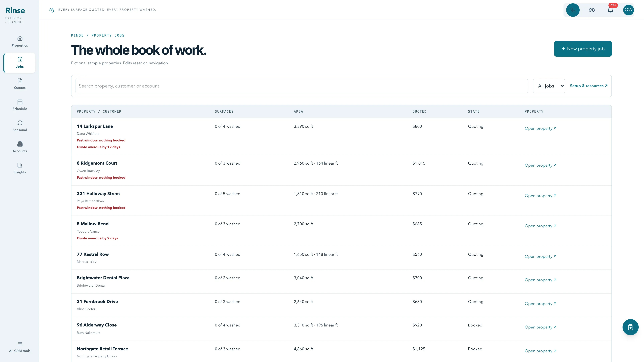The height and width of the screenshot is (362, 644).
Task: Open the Schedule calendar section
Action: (20, 105)
